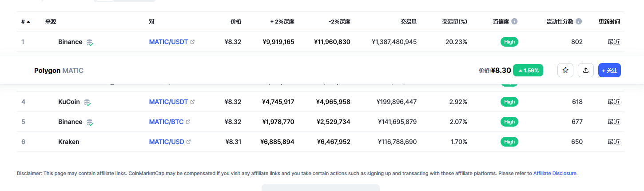This screenshot has height=191, width=644.
Task: Toggle the # column sort arrow
Action: 28,21
